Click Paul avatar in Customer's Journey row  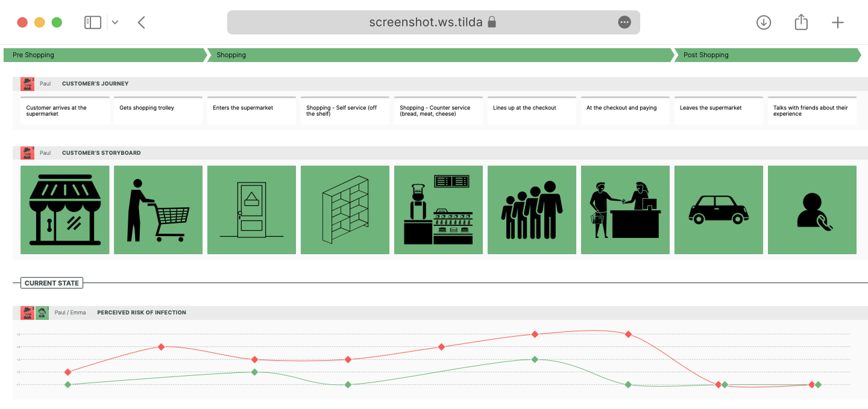(x=27, y=84)
